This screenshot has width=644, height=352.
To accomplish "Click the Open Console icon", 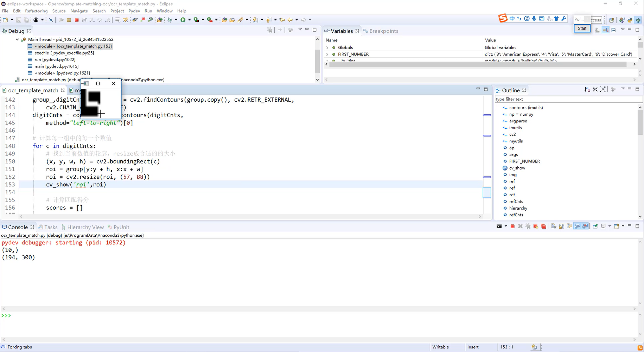I will tap(617, 226).
